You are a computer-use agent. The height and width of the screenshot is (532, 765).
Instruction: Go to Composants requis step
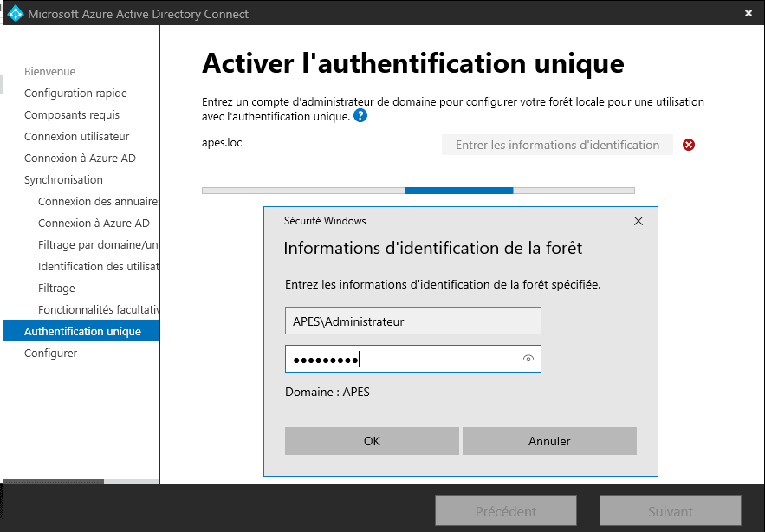pyautogui.click(x=72, y=114)
